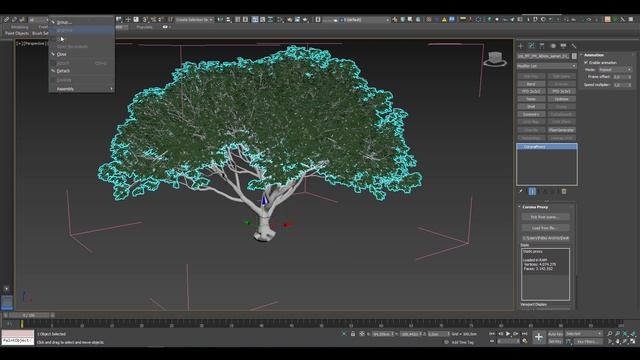Click the trash icon to remove the modifier
This screenshot has width=640, height=360.
(564, 191)
